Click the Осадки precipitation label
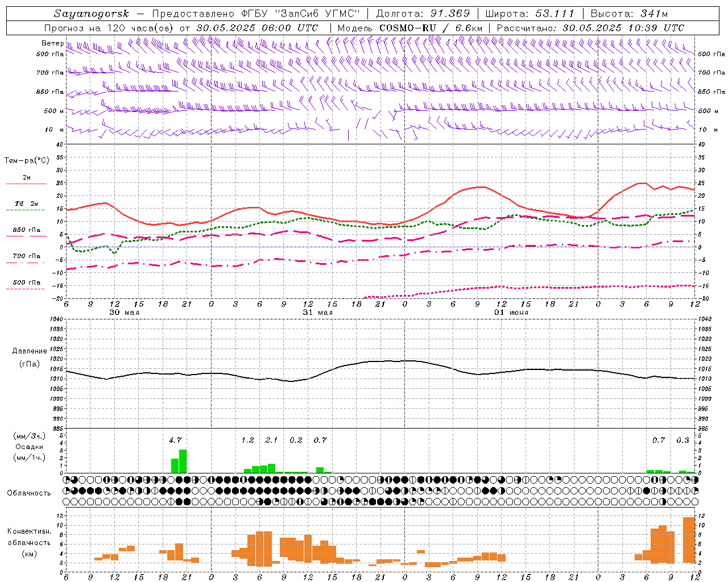728x582 pixels. point(29,447)
